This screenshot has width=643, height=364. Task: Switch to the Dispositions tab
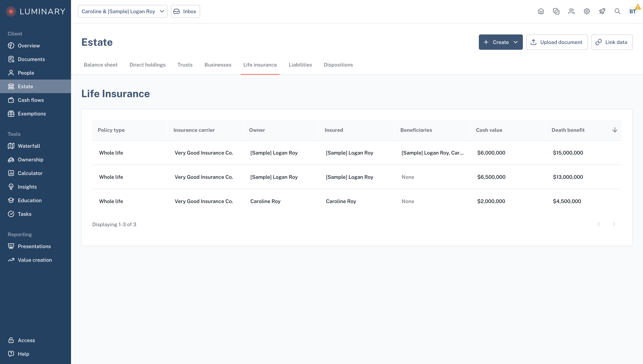pyautogui.click(x=338, y=65)
